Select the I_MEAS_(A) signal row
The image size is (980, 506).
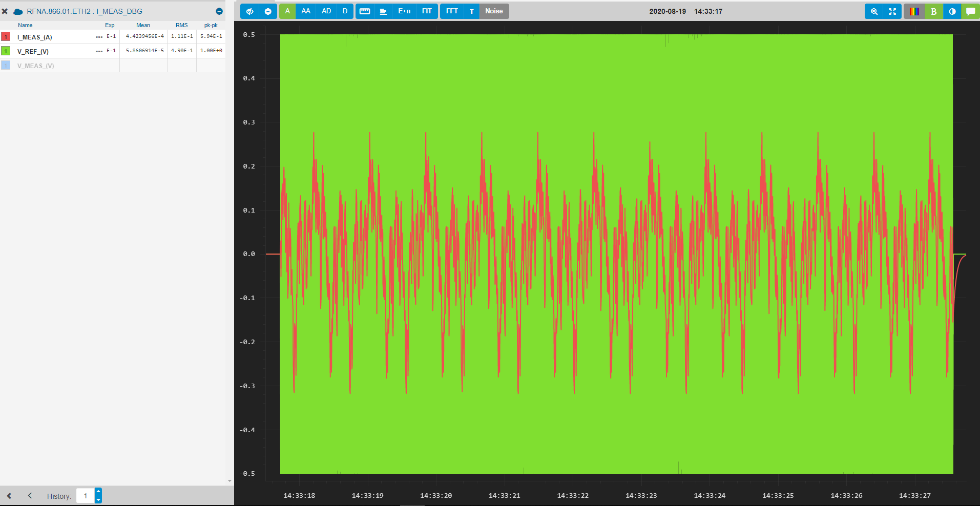pyautogui.click(x=113, y=37)
